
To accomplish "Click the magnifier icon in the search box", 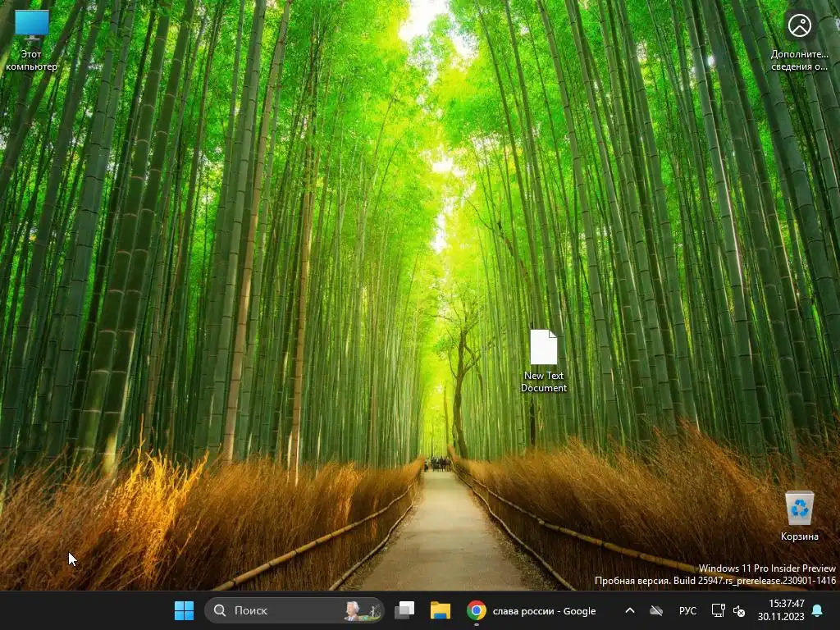I will tap(220, 610).
